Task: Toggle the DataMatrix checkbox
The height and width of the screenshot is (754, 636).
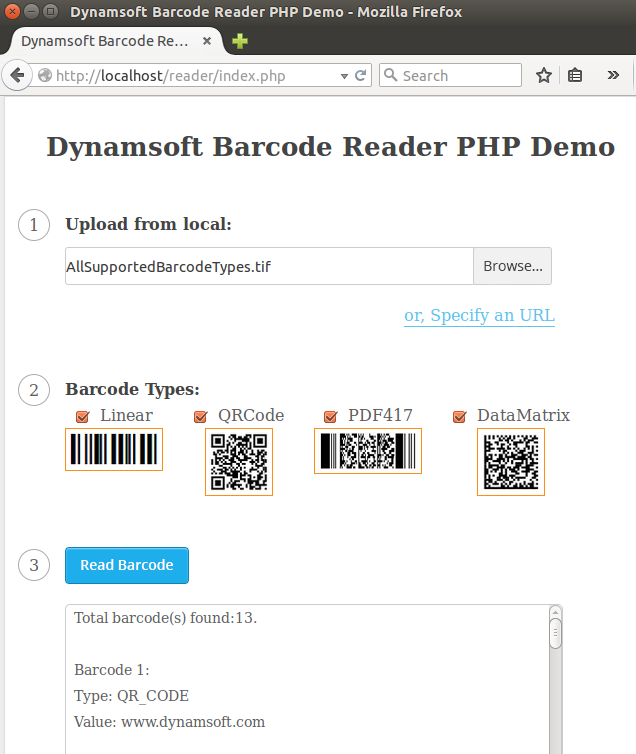Action: coord(460,417)
